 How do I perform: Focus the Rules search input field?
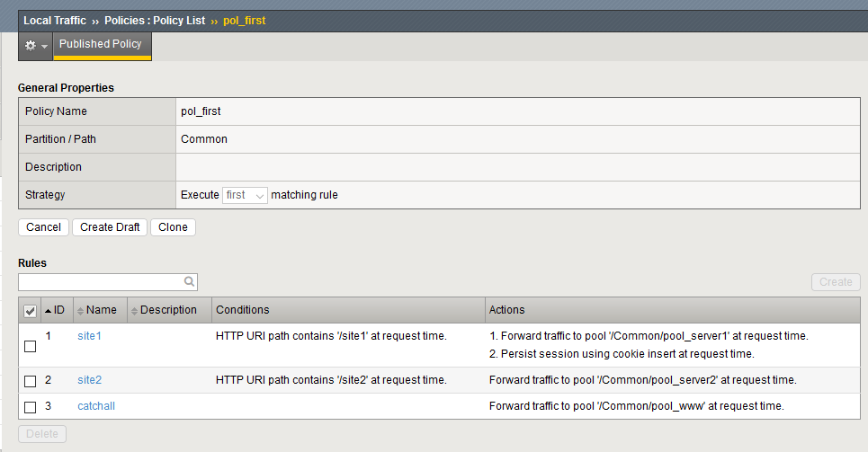click(x=101, y=282)
